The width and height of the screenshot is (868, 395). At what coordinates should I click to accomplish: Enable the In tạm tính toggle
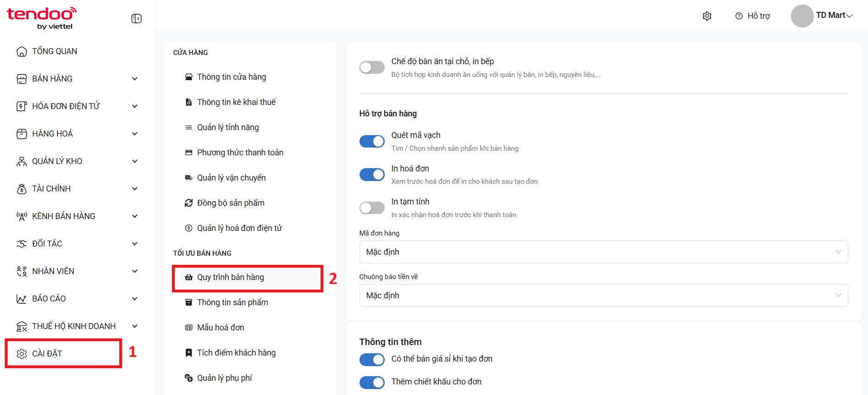[x=372, y=208]
